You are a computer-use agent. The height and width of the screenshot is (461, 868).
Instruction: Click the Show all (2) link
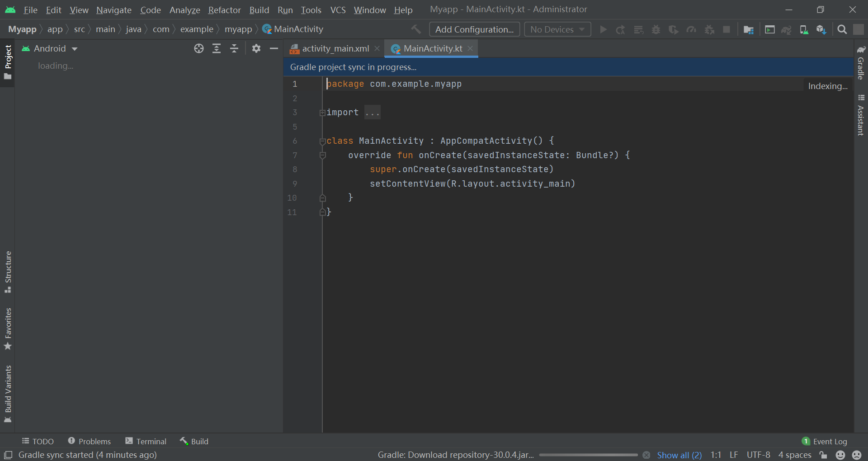(x=679, y=455)
